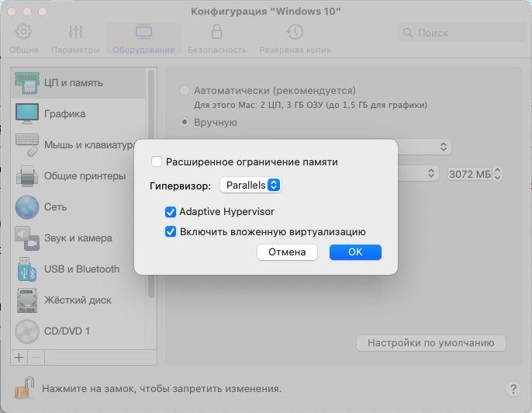The image size is (532, 413).
Task: Select the Графика monitor icon
Action: (x=27, y=114)
